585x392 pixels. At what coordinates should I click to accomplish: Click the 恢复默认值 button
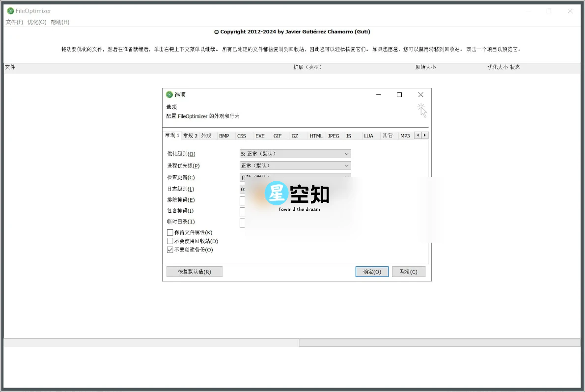click(194, 271)
